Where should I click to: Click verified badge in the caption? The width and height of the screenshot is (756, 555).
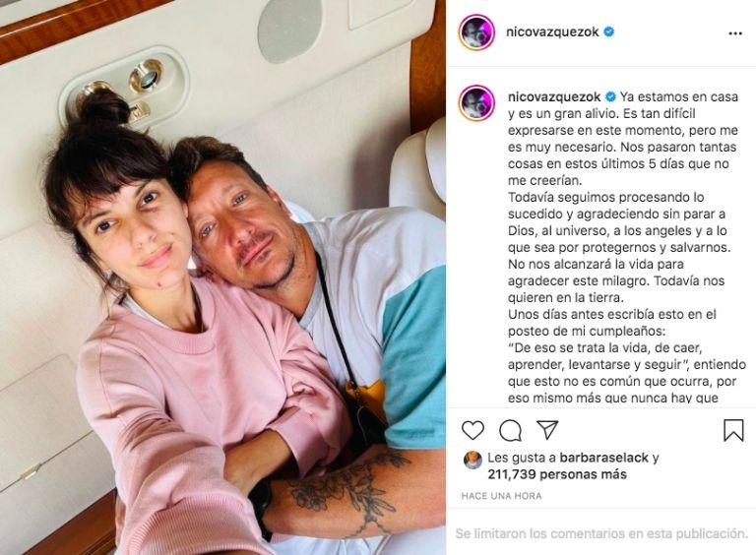click(610, 96)
